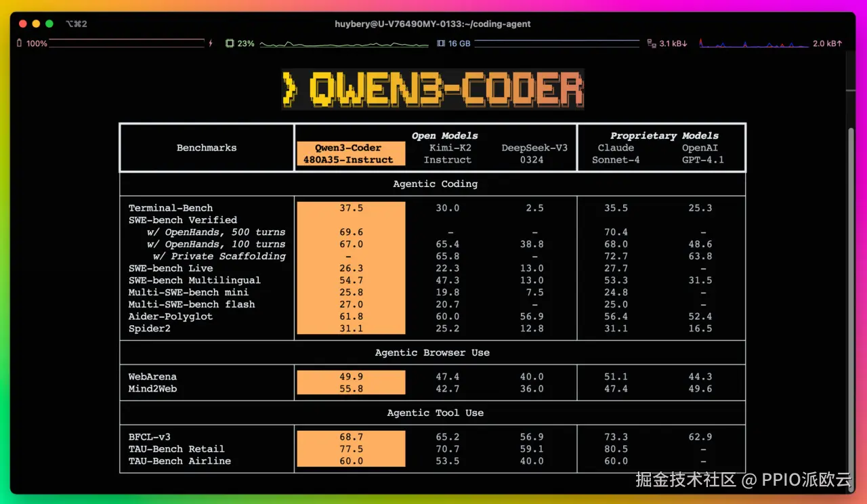Click the w/ OpenHands, 500 turns label
The image size is (867, 504).
pos(216,232)
